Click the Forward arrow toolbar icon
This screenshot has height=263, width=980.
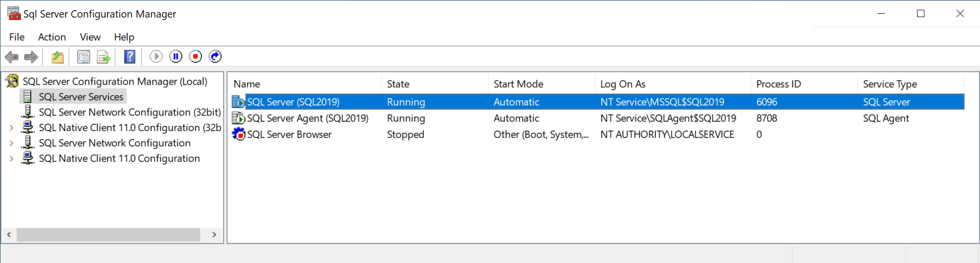pyautogui.click(x=31, y=57)
